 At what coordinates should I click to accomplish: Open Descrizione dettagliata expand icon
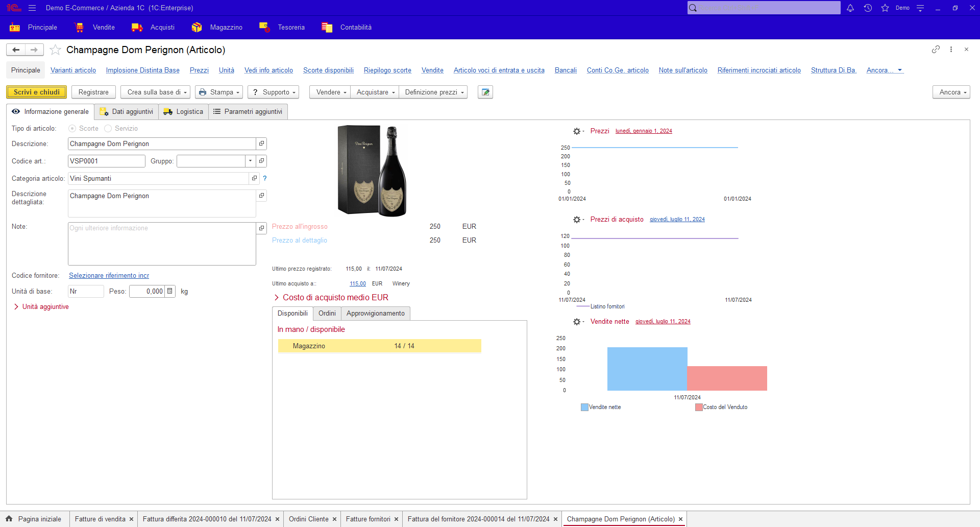tap(261, 196)
